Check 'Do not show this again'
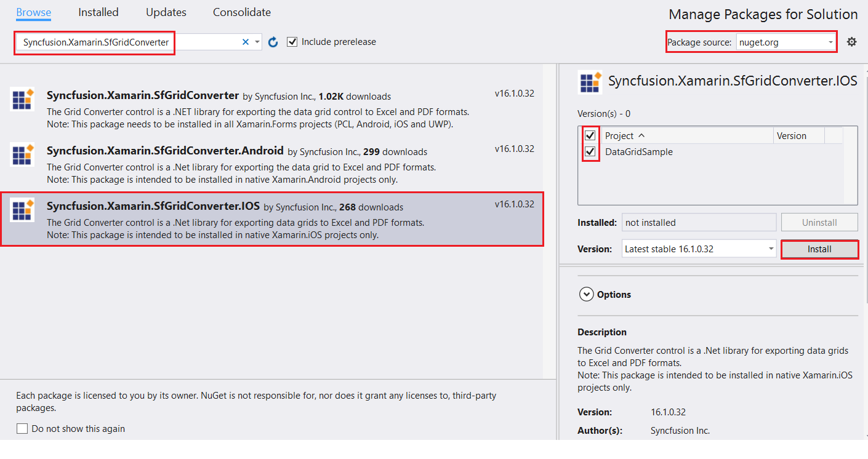This screenshot has width=868, height=459. (22, 429)
